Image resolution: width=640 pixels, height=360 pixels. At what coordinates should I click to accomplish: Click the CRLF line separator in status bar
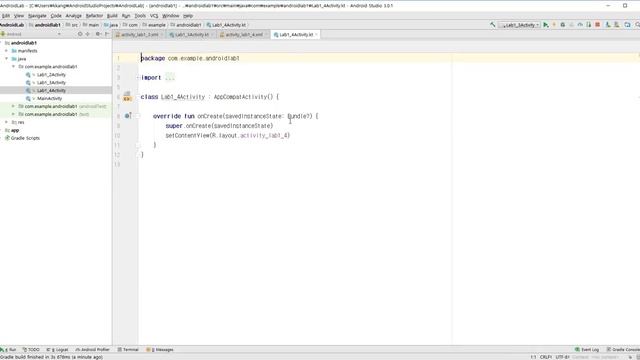545,357
